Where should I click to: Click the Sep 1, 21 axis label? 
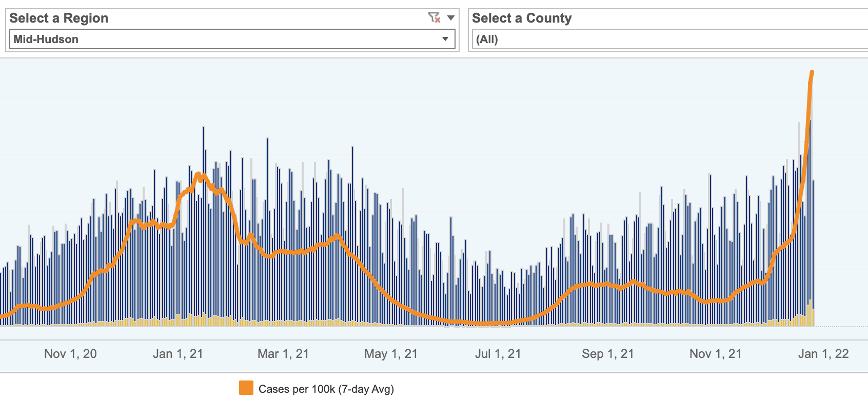pyautogui.click(x=607, y=354)
